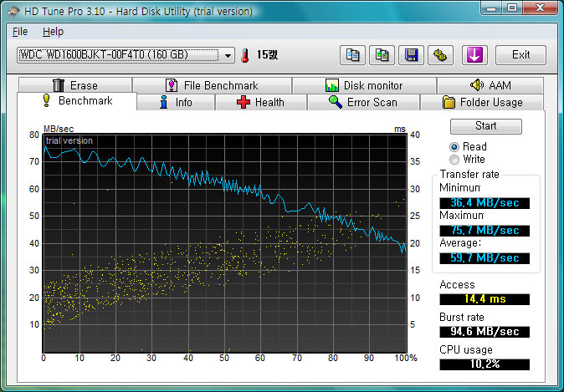The height and width of the screenshot is (392, 564).
Task: Go to the Disk monitor tab
Action: pyautogui.click(x=363, y=85)
